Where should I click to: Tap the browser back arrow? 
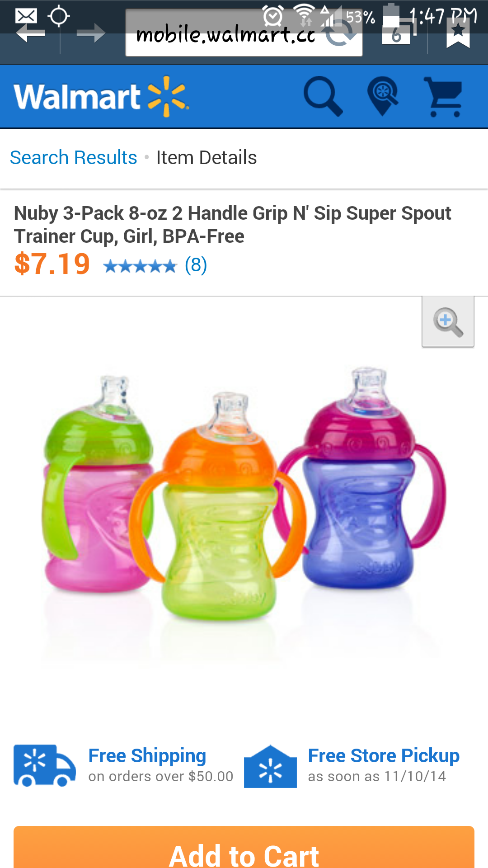click(30, 33)
